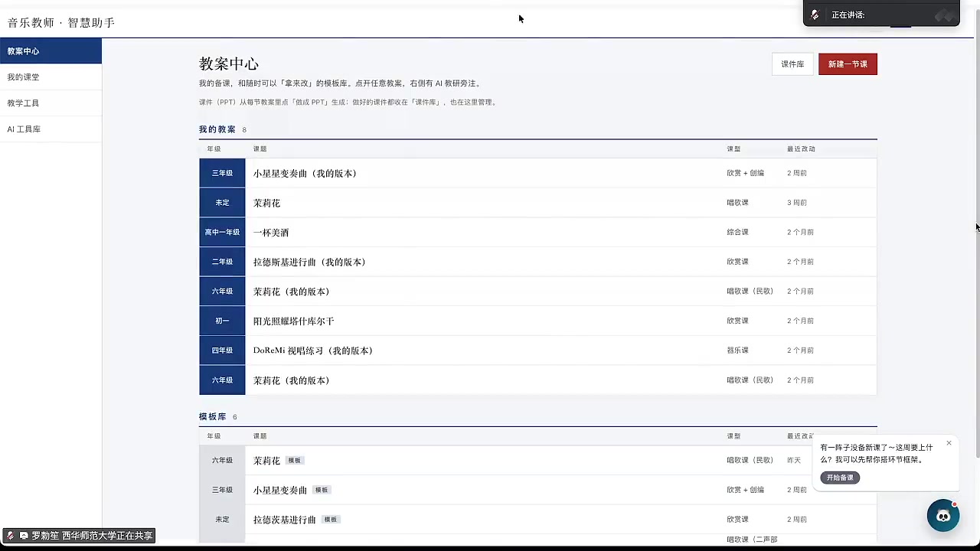Click the 欣赏 + 创编 type of 小星星变奏曲（我的版本）
980x551 pixels.
point(746,173)
